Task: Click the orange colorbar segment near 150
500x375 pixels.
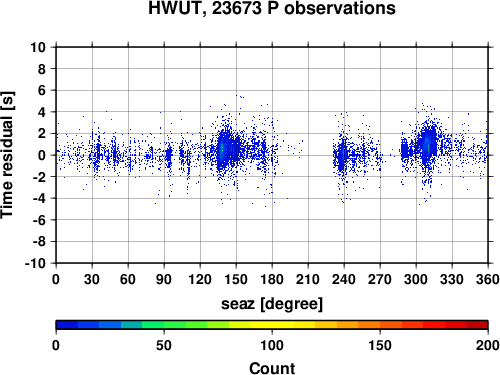Action: 380,325
